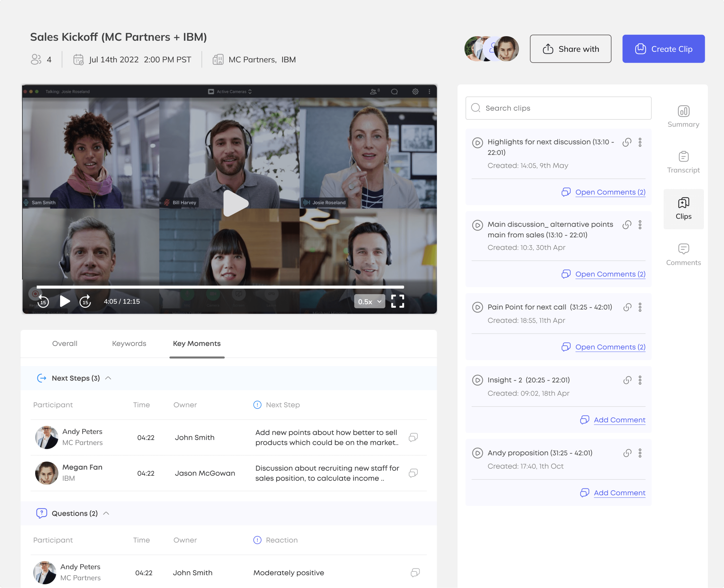Rewind video 15 seconds
The width and height of the screenshot is (724, 588).
tap(43, 301)
